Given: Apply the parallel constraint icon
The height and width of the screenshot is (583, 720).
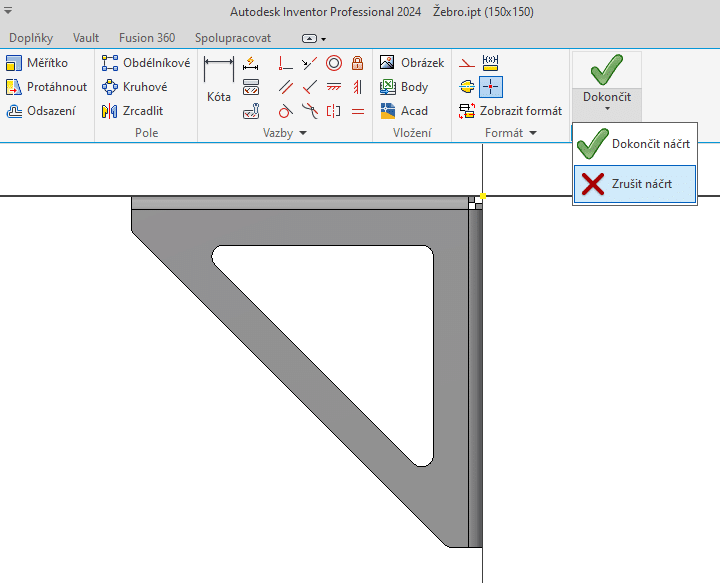Looking at the screenshot, I should point(286,87).
